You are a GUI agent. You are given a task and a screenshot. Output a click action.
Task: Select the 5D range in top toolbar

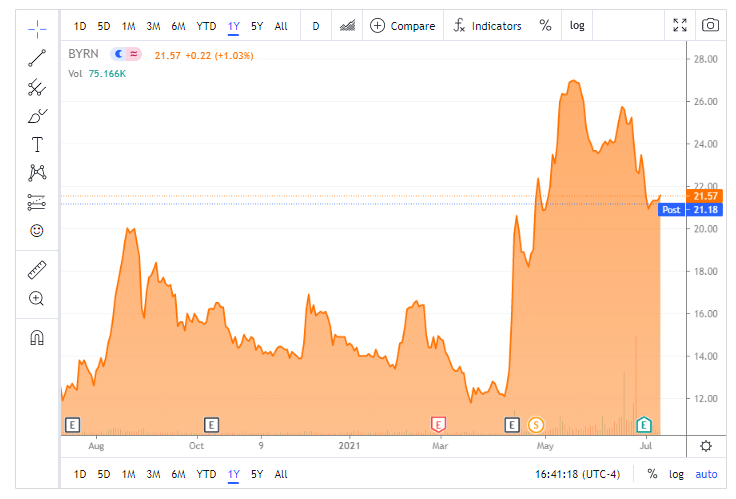pyautogui.click(x=104, y=26)
